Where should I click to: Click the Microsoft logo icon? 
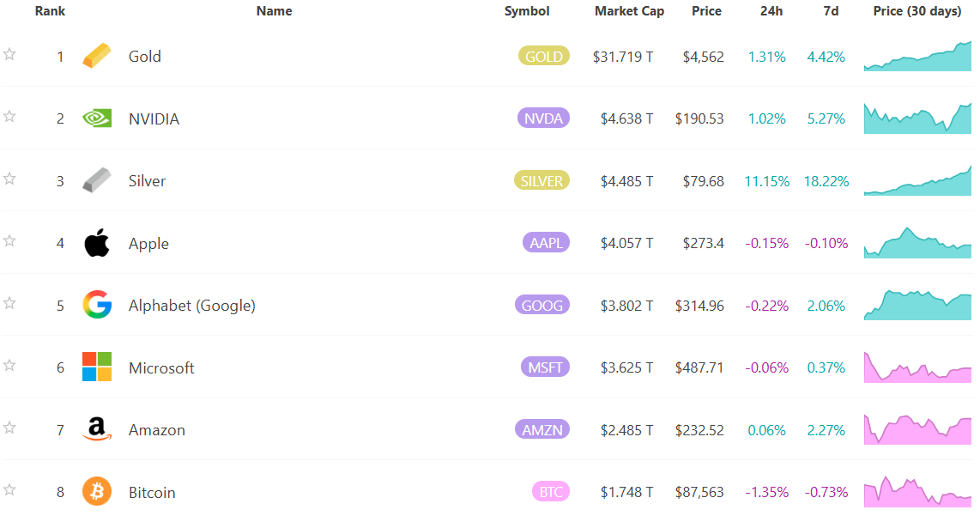click(x=97, y=367)
